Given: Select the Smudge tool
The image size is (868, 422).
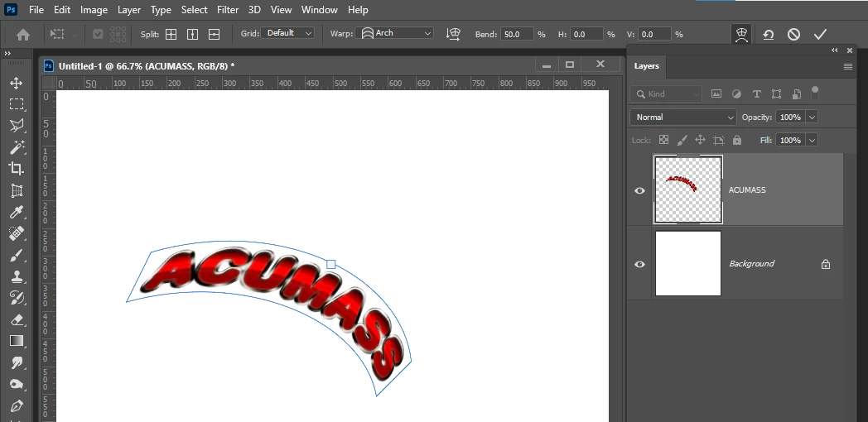Looking at the screenshot, I should click(x=16, y=362).
